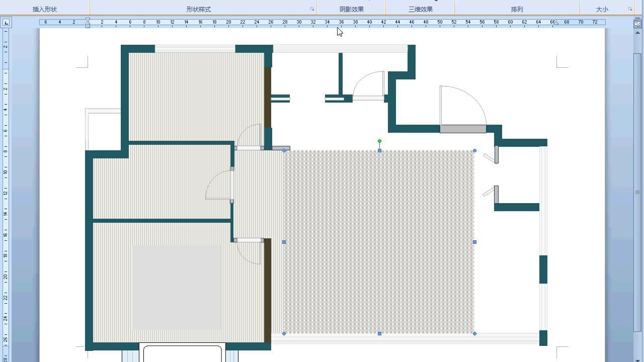Select the gray bed rectangle in the bedroom
This screenshot has height=362, width=644.
point(177,287)
